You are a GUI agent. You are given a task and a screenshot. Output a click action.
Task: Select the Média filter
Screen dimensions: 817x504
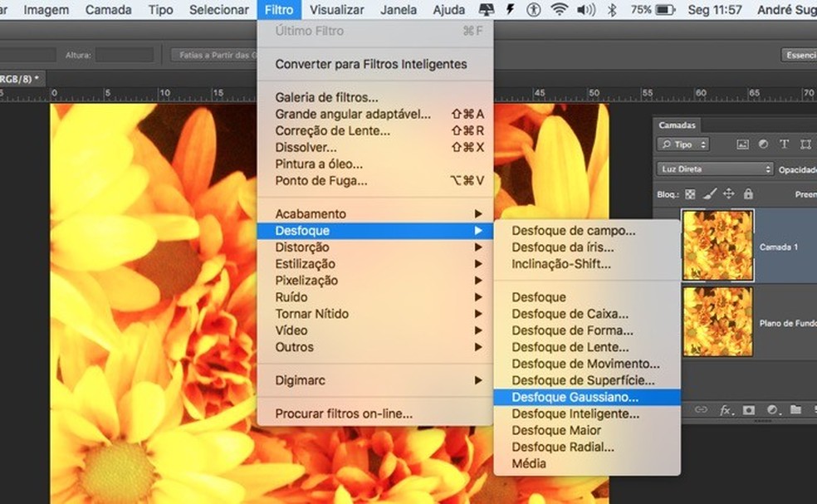[x=587, y=464]
